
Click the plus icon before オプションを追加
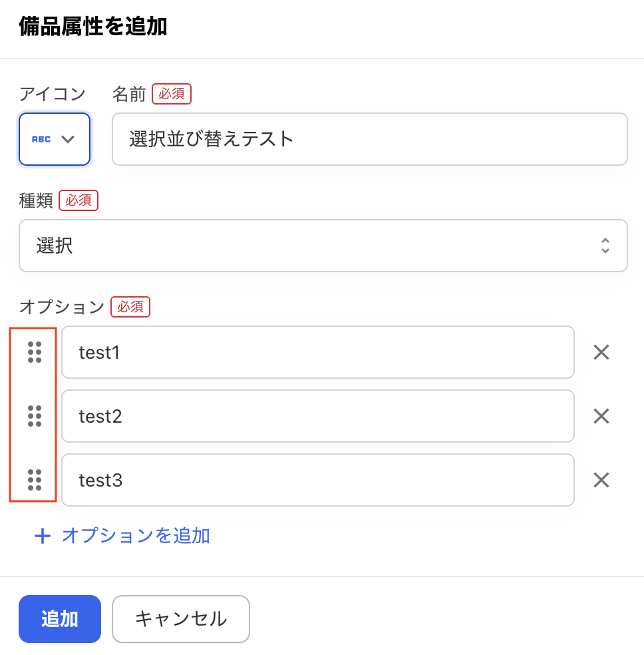click(43, 536)
